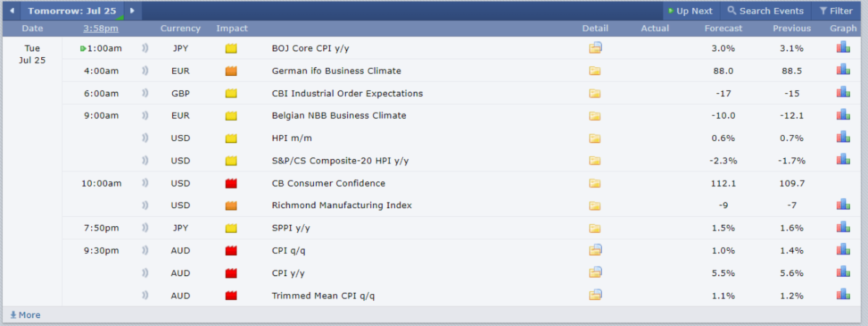The image size is (868, 326).
Task: Go to next day arrow
Action: [x=132, y=11]
